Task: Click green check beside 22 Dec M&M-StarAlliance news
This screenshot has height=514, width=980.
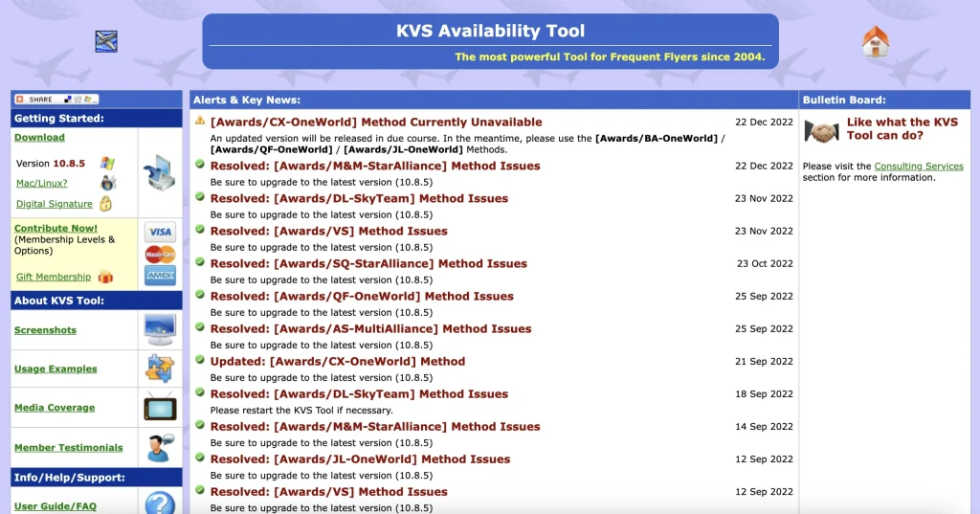Action: pos(200,164)
